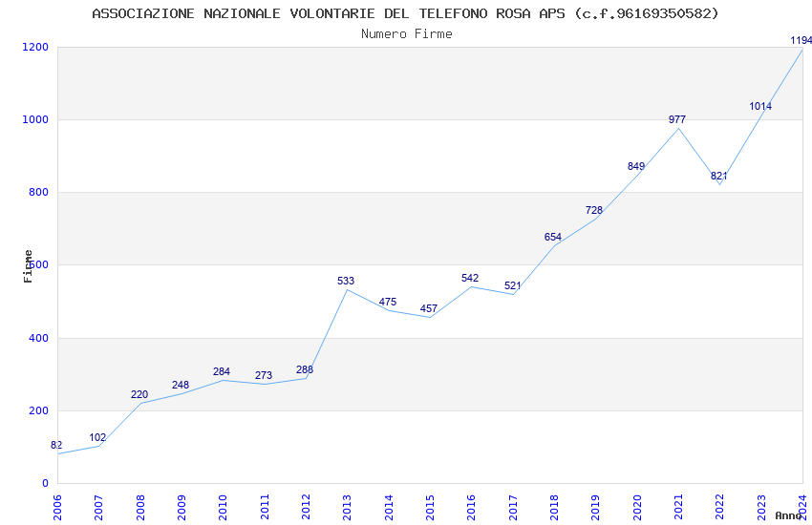
Task: Click x-axis year label 2006
Action: [x=57, y=507]
